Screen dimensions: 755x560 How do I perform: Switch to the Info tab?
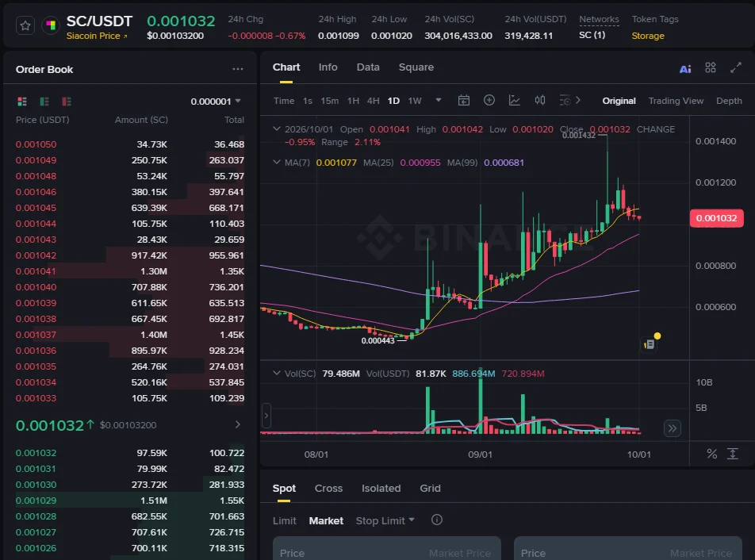tap(328, 67)
